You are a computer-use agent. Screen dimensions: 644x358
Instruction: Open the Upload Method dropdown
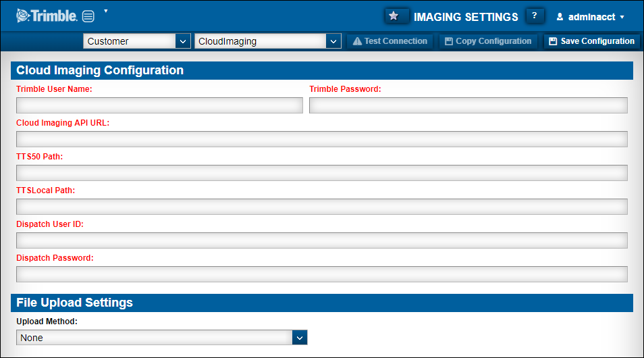coord(162,337)
